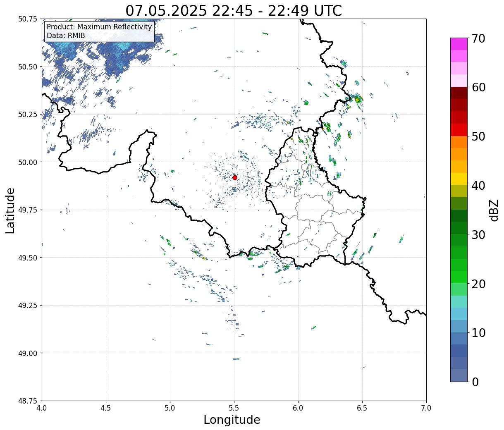Click the magenta swatch at colorbar top
The width and height of the screenshot is (504, 430).
(x=459, y=44)
